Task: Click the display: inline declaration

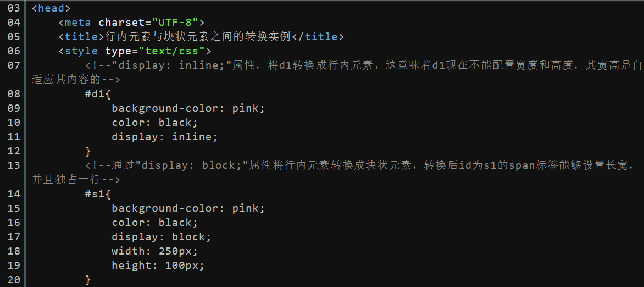Action: (165, 137)
